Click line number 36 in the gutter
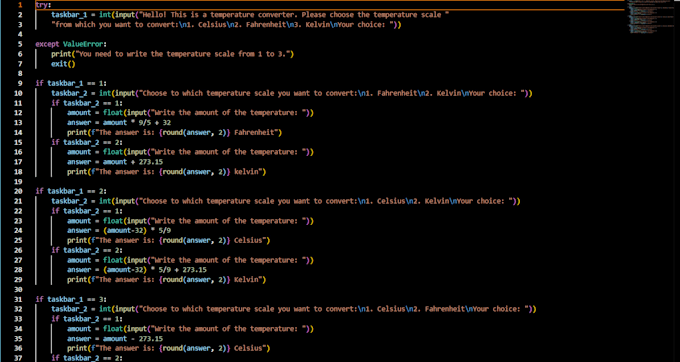The height and width of the screenshot is (362, 680). [19, 349]
